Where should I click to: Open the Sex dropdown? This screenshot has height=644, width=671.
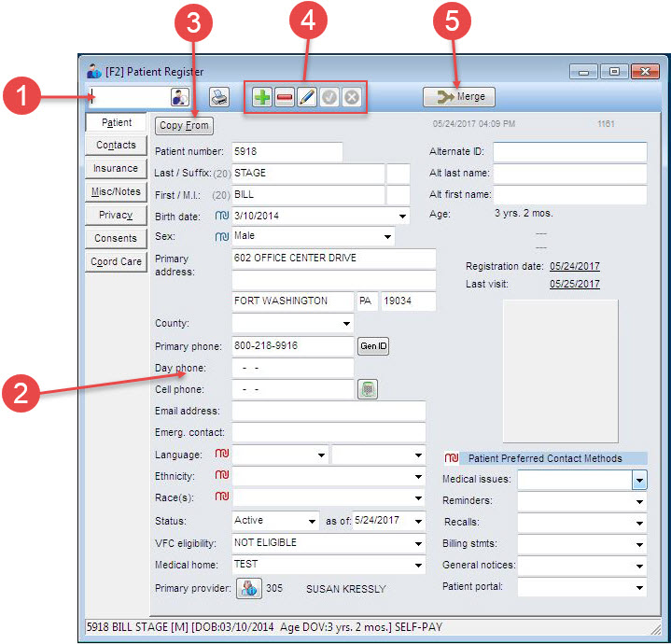click(387, 237)
